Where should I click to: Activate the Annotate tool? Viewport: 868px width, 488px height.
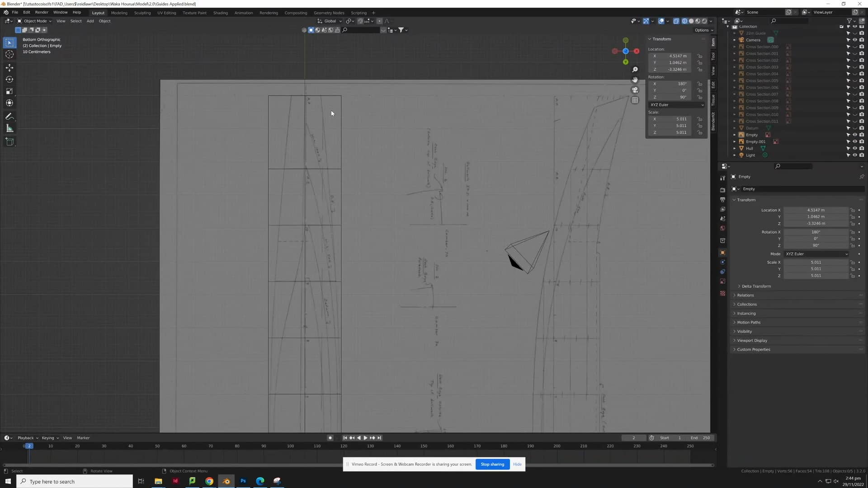[9, 116]
